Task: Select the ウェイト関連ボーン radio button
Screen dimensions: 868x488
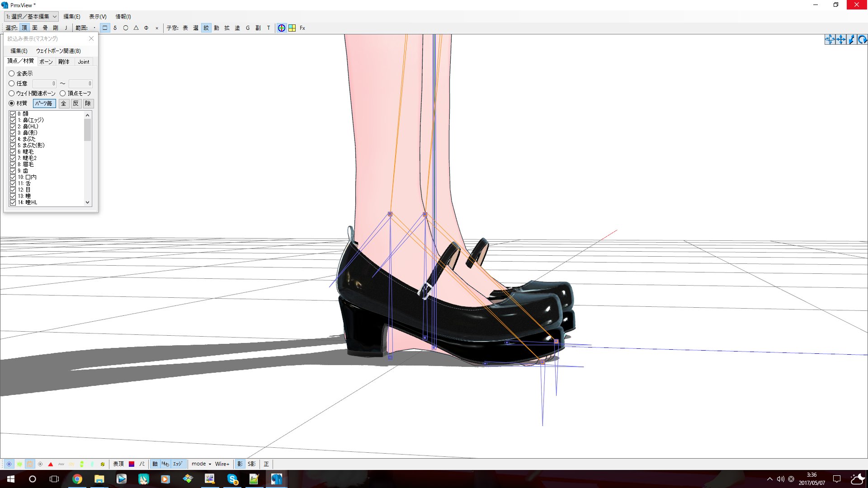Action: pos(12,94)
